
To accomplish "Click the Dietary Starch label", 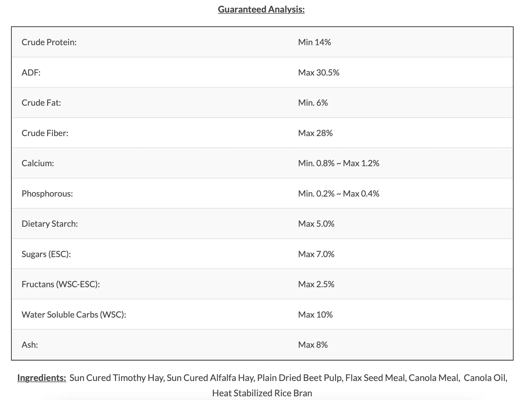I will (x=50, y=224).
